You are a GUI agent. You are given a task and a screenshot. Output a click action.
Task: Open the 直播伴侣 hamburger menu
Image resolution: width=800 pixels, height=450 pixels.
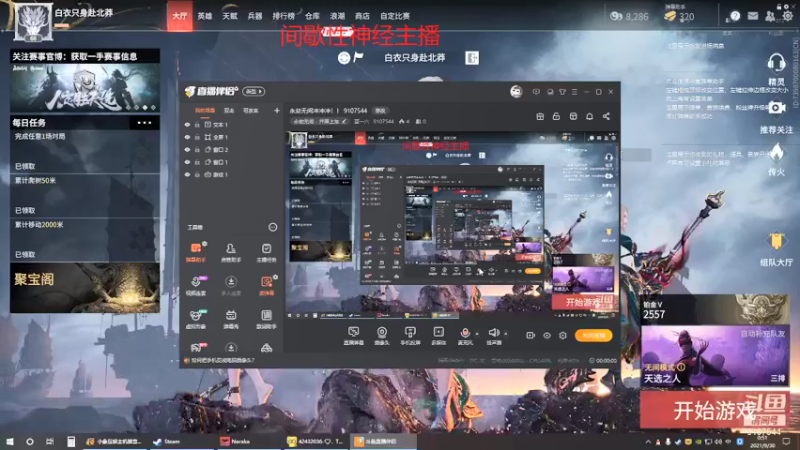tap(574, 92)
